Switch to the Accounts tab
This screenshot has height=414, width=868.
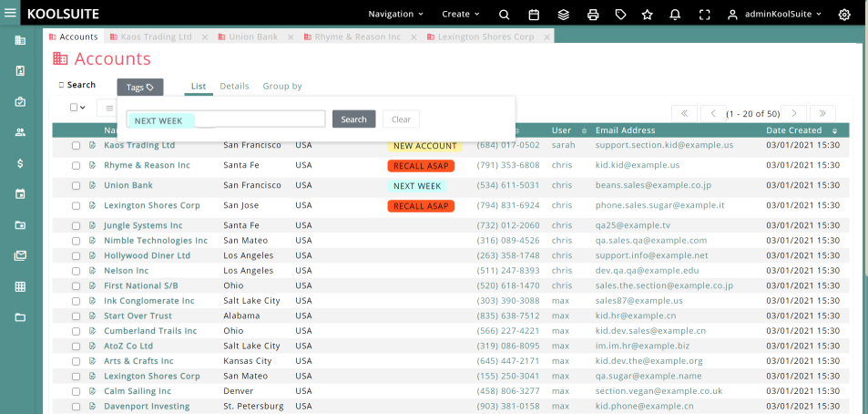(73, 36)
